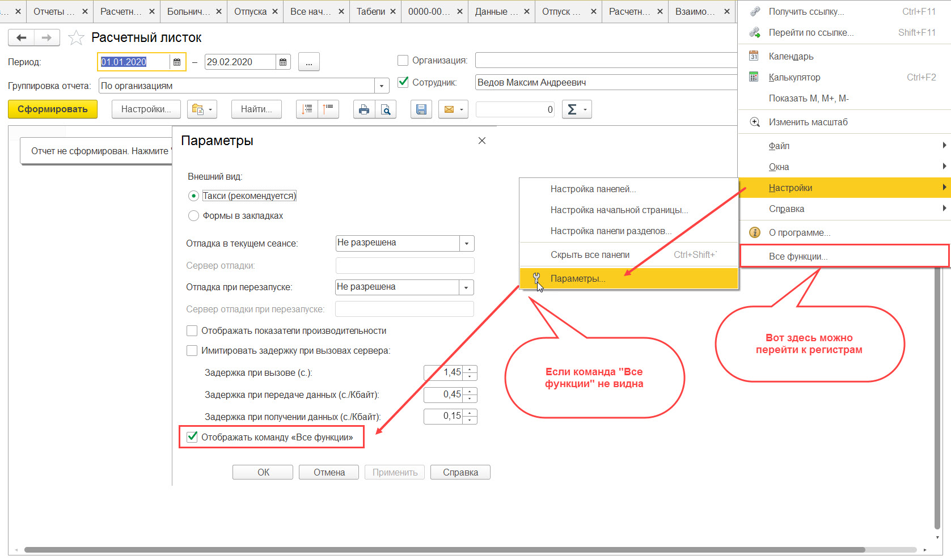The height and width of the screenshot is (560, 951).
Task: Select Формы в закладках radio button
Action: 193,215
